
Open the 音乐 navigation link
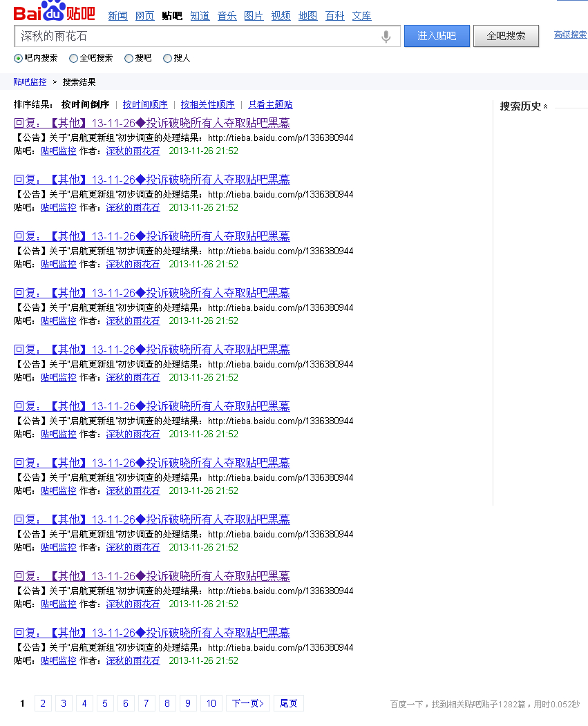click(x=227, y=16)
